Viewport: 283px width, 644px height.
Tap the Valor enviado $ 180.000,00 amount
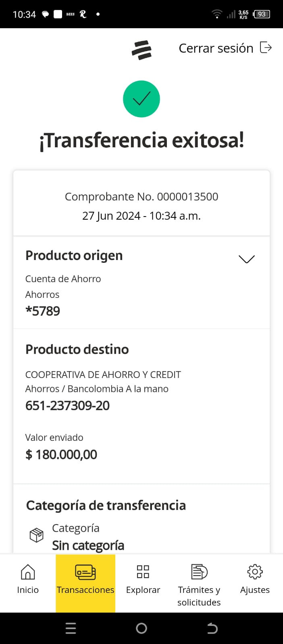click(61, 454)
